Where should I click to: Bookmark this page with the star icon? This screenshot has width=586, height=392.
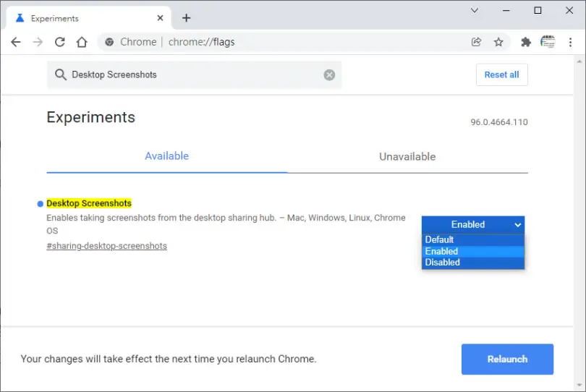pyautogui.click(x=498, y=42)
